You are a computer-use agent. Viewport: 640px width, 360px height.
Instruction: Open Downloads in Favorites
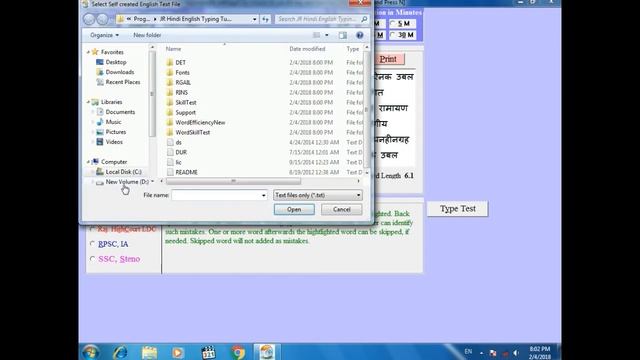[119, 72]
